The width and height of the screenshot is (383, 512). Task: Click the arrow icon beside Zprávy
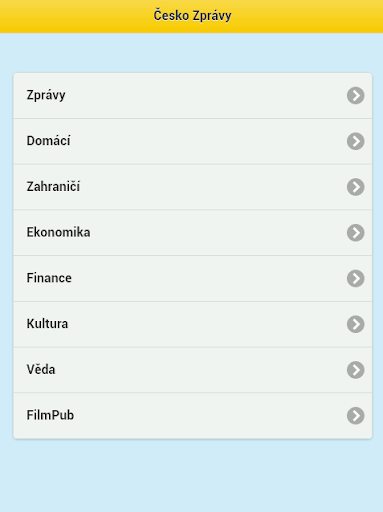pyautogui.click(x=355, y=96)
